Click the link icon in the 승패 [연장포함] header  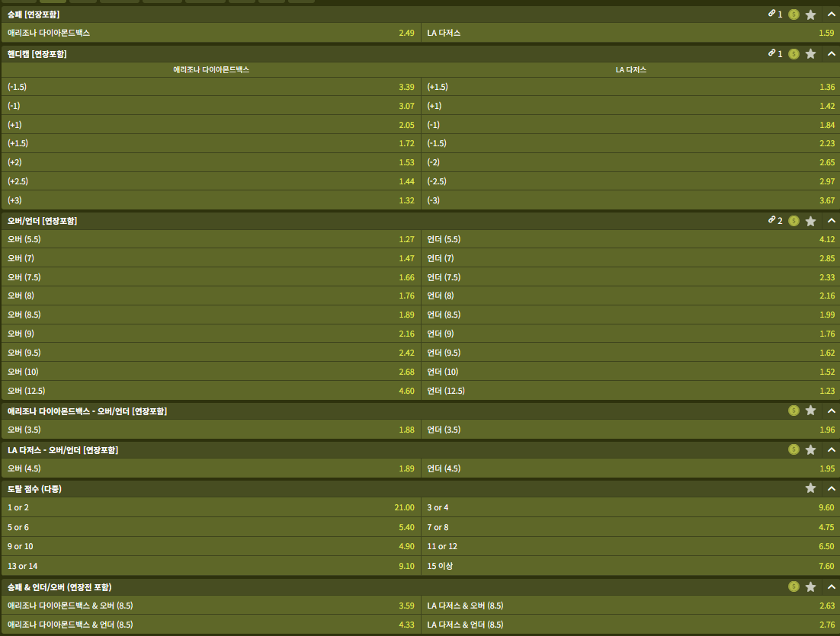click(x=771, y=14)
